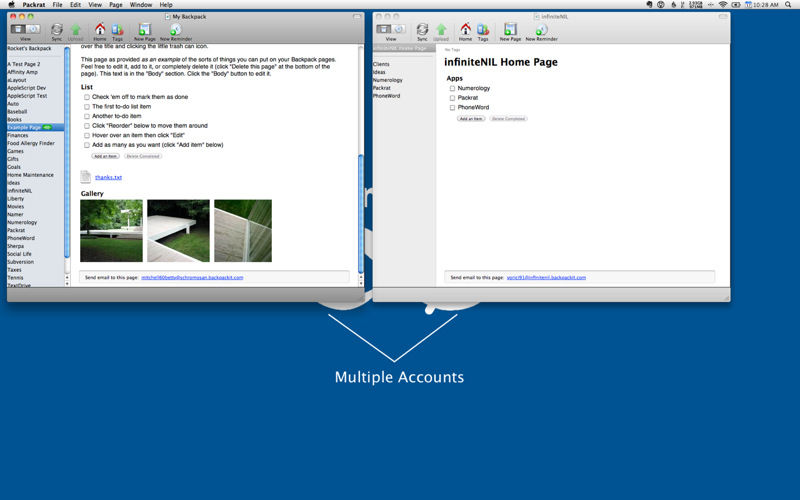Select AppleScript Dev in sidebar
Image resolution: width=800 pixels, height=500 pixels.
27,88
